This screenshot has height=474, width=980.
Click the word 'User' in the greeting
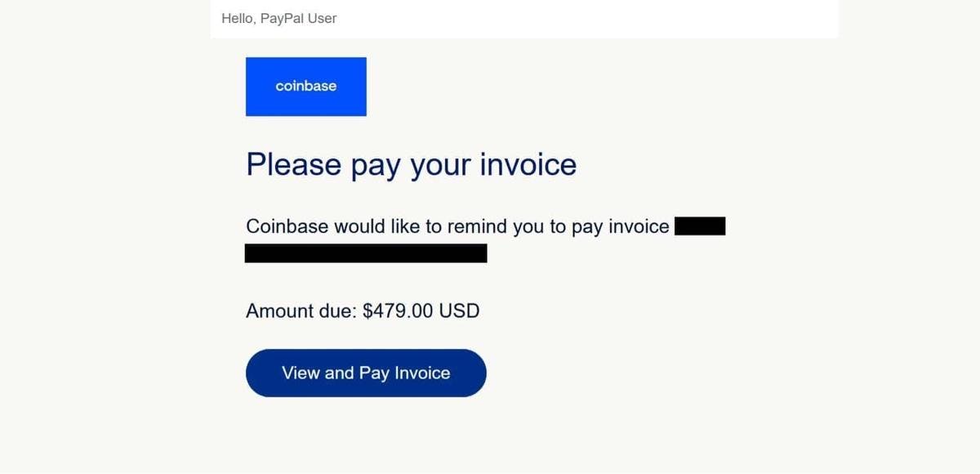point(322,18)
